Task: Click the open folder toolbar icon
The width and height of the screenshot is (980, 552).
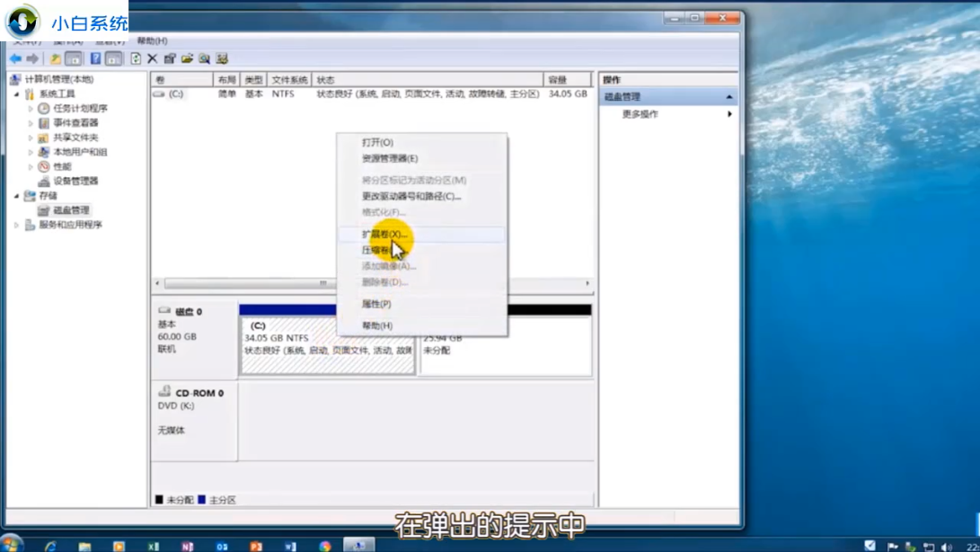Action: tap(187, 59)
